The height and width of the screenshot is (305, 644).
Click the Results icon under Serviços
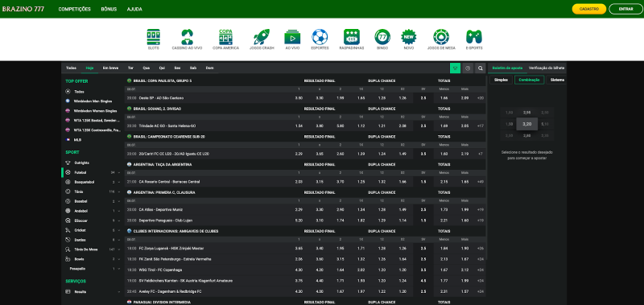tap(68, 291)
